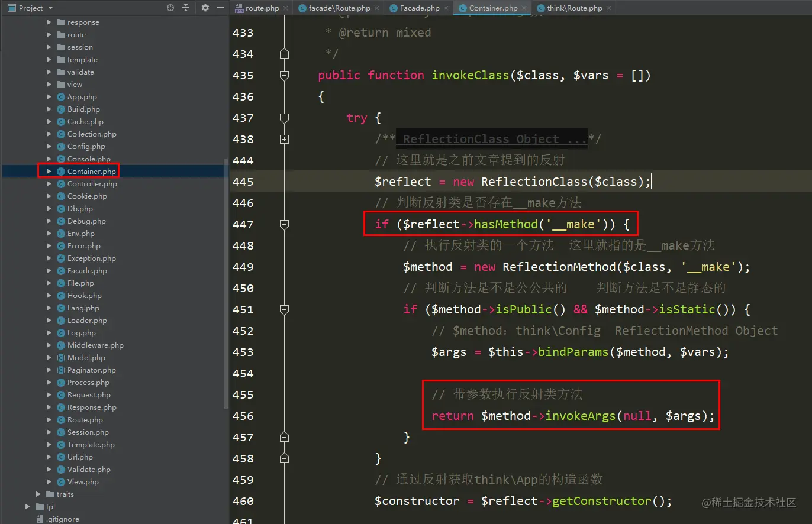
Task: Expand the session folder
Action: [49, 47]
